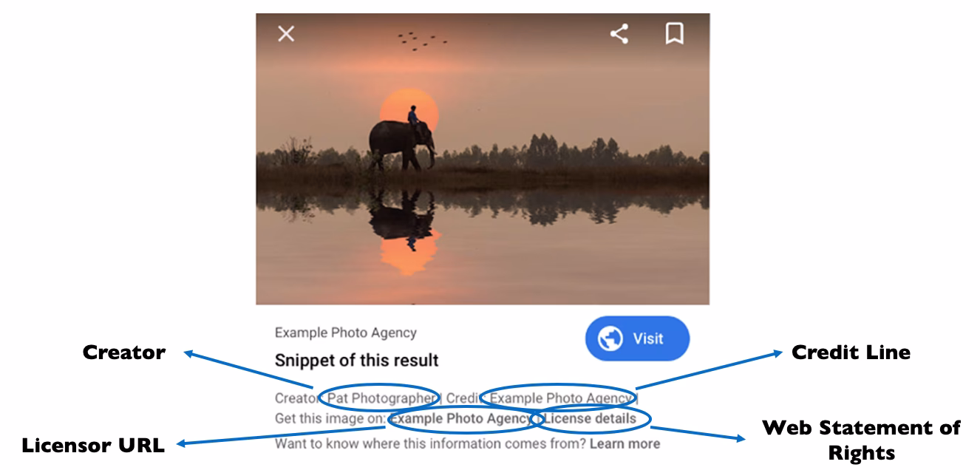980x470 pixels.
Task: Click the Snippet of this result heading
Action: [x=356, y=361]
